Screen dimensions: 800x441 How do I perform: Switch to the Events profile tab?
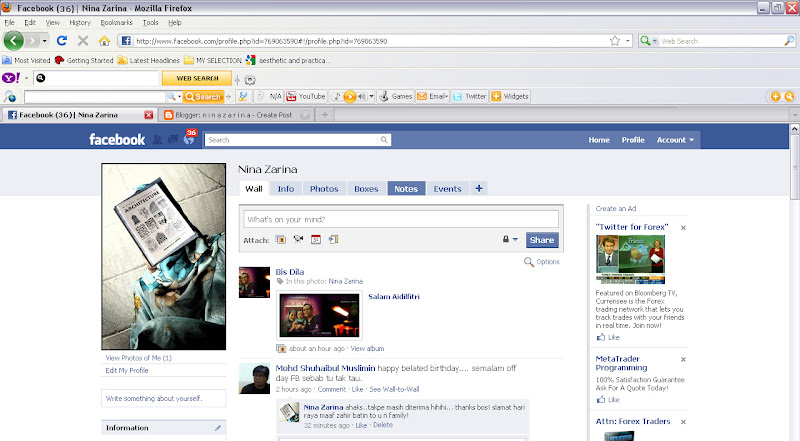[447, 189]
